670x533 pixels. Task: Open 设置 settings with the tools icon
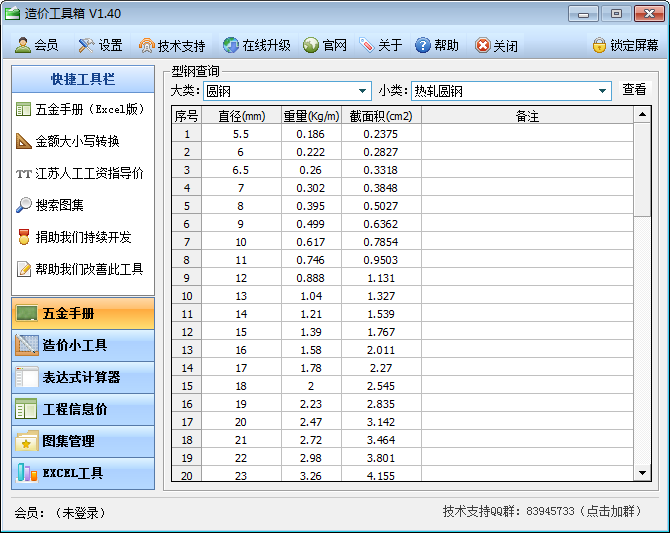click(101, 45)
